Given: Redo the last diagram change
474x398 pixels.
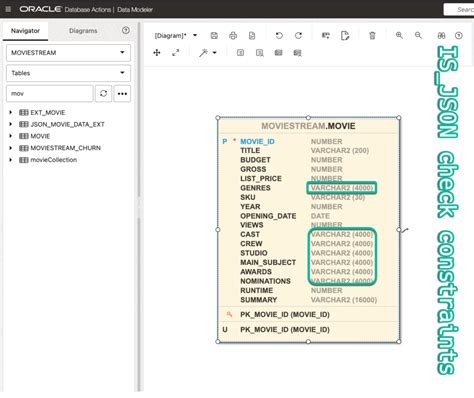Looking at the screenshot, I should [298, 35].
